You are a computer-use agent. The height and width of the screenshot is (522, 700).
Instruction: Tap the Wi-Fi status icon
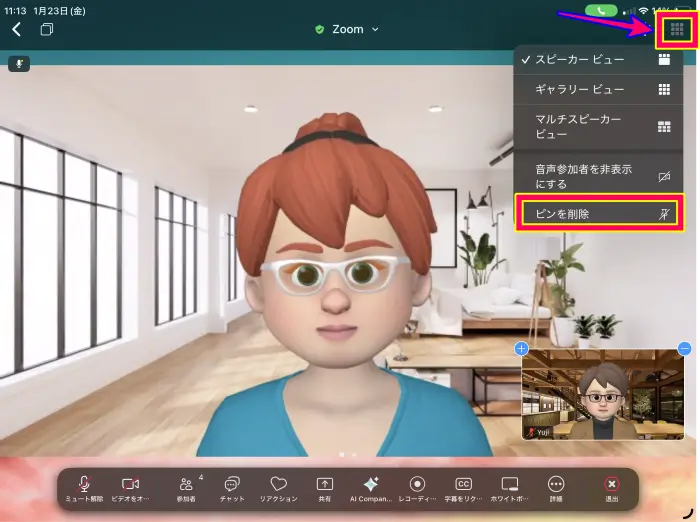[643, 11]
